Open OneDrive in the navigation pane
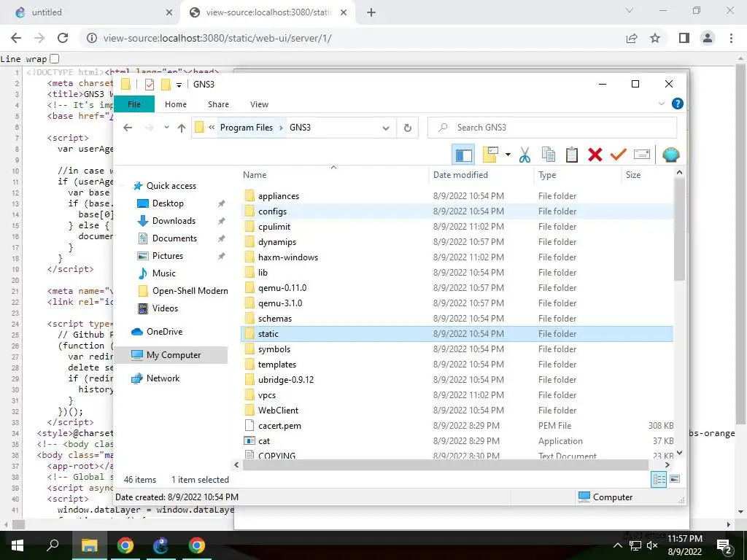The height and width of the screenshot is (560, 747). pos(164,332)
